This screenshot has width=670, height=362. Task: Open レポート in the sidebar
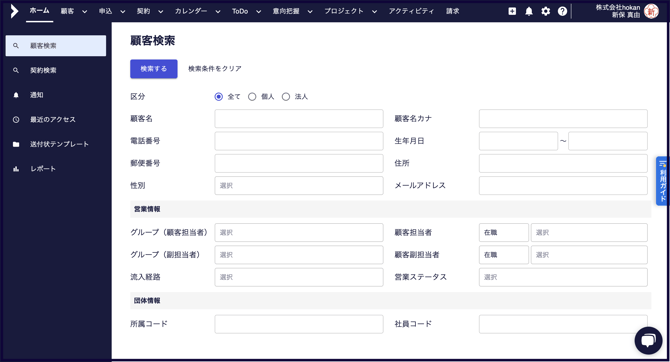pos(56,169)
